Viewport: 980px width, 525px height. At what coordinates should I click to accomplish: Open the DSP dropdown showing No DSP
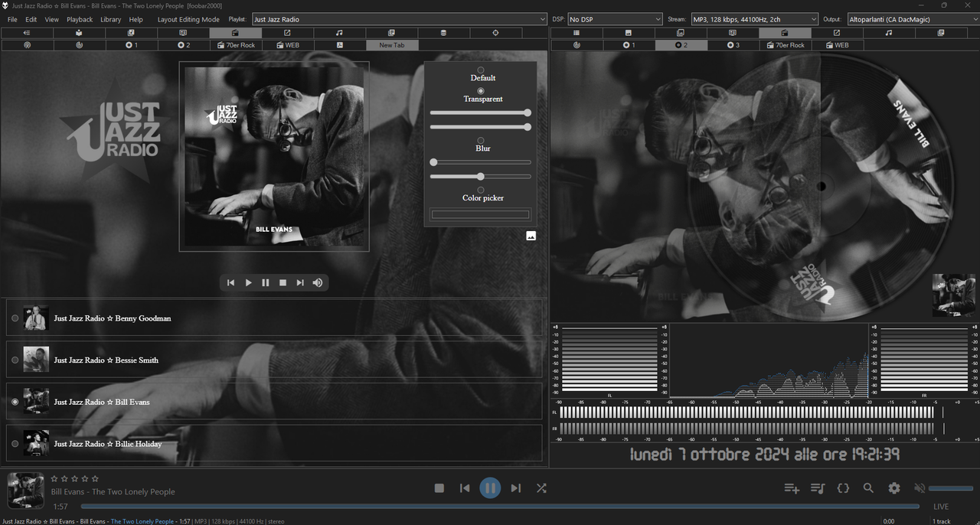point(615,19)
